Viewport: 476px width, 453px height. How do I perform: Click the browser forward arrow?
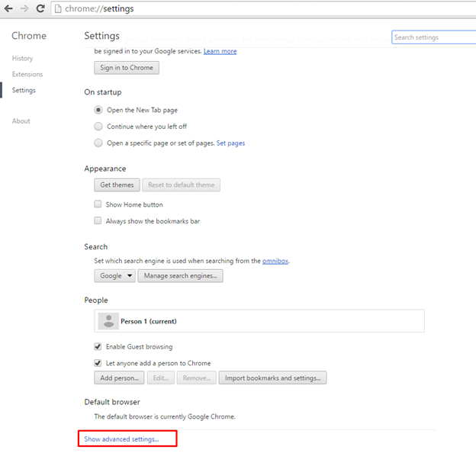(25, 9)
